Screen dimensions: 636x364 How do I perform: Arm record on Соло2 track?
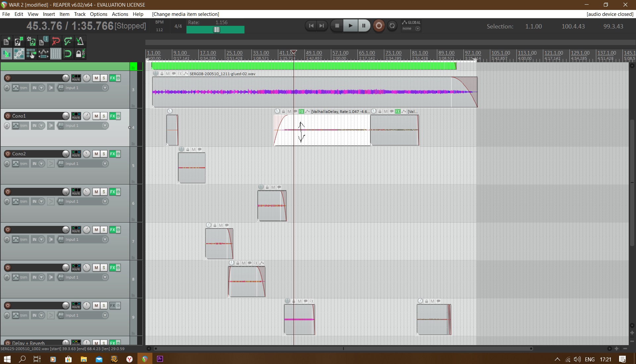(x=8, y=154)
